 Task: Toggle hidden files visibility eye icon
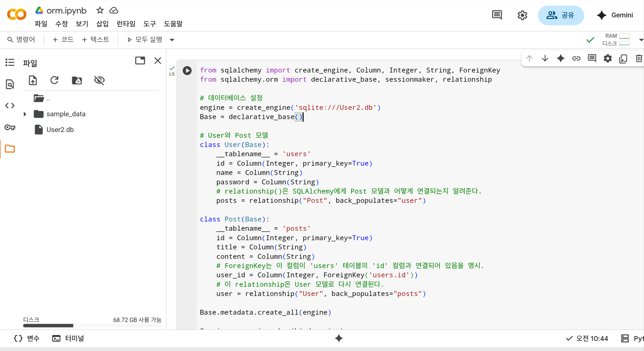[x=99, y=80]
